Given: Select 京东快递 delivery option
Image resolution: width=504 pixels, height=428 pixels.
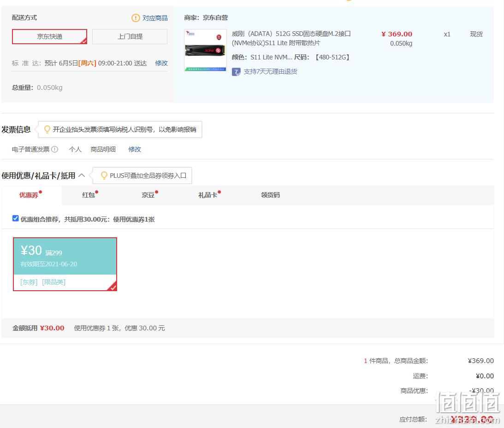Looking at the screenshot, I should tap(49, 36).
